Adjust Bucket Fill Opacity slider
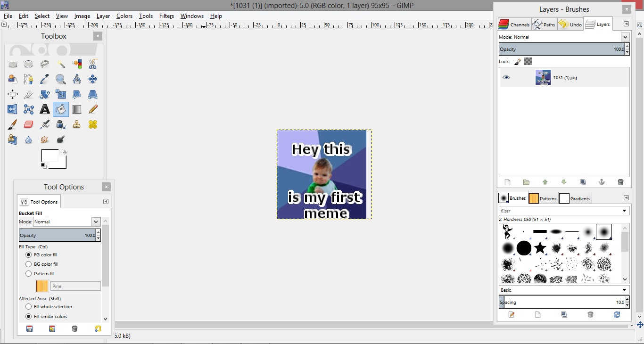644x344 pixels. tap(57, 235)
